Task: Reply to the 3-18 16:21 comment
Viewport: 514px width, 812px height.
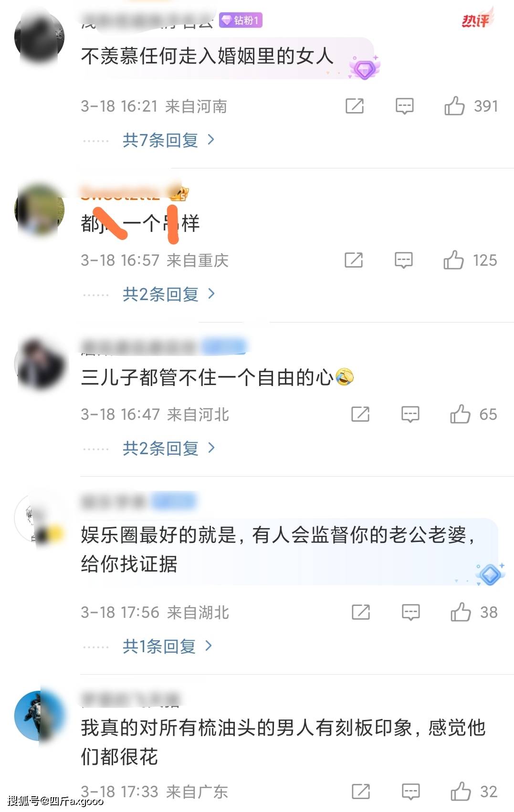Action: click(404, 106)
